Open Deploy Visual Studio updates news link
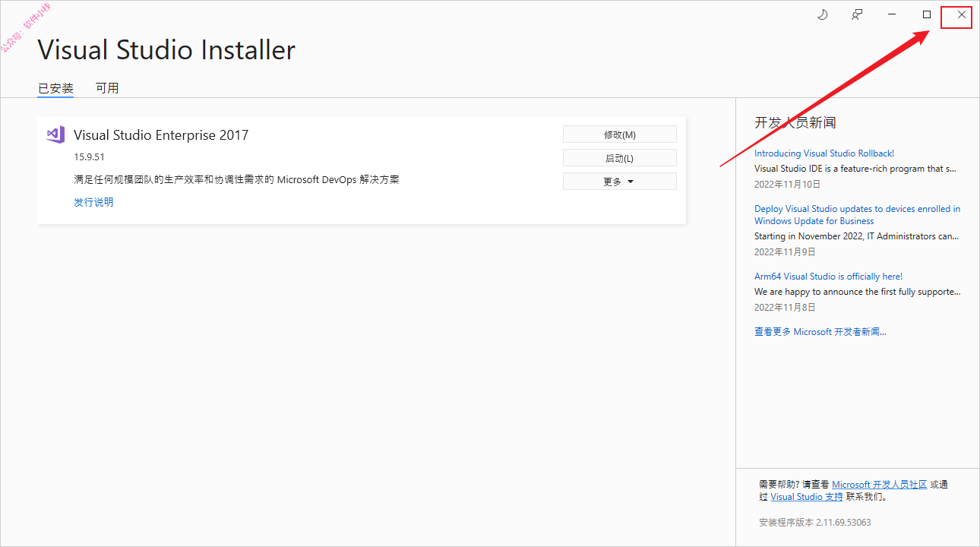Screen dimensions: 980x547 pyautogui.click(x=857, y=215)
